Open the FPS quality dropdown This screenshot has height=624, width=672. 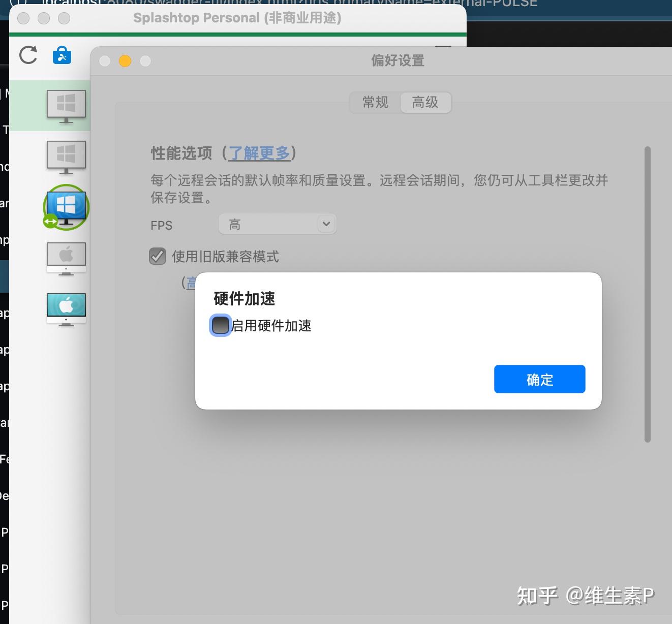pyautogui.click(x=277, y=224)
